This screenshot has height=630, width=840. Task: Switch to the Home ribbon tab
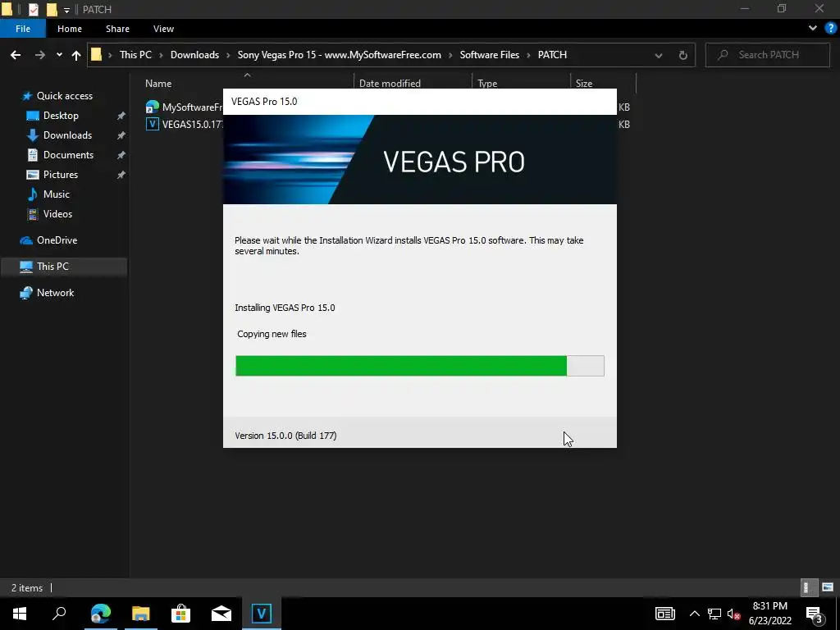70,29
